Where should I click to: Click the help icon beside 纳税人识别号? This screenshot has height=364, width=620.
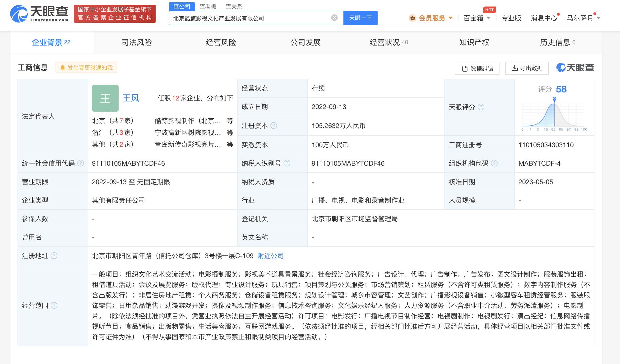pyautogui.click(x=287, y=163)
